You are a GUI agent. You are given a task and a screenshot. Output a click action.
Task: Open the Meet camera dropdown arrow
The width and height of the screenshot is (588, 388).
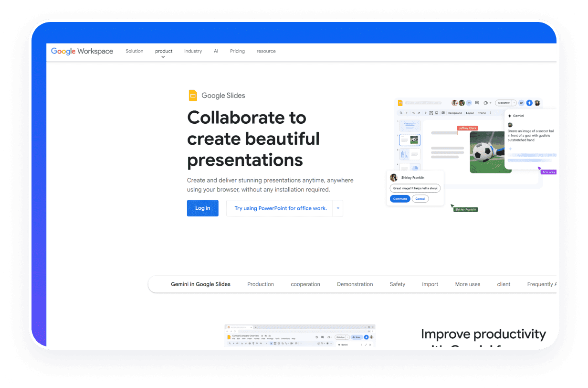tap(490, 103)
